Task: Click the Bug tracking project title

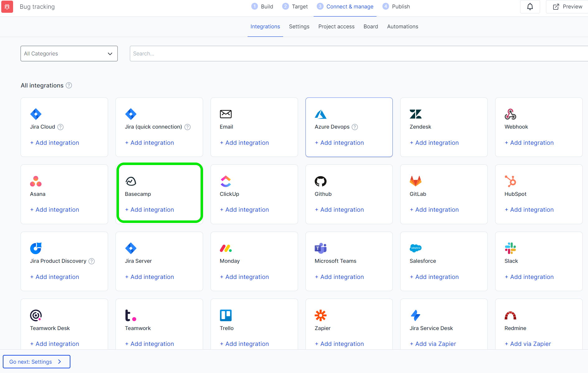Action: click(x=37, y=7)
